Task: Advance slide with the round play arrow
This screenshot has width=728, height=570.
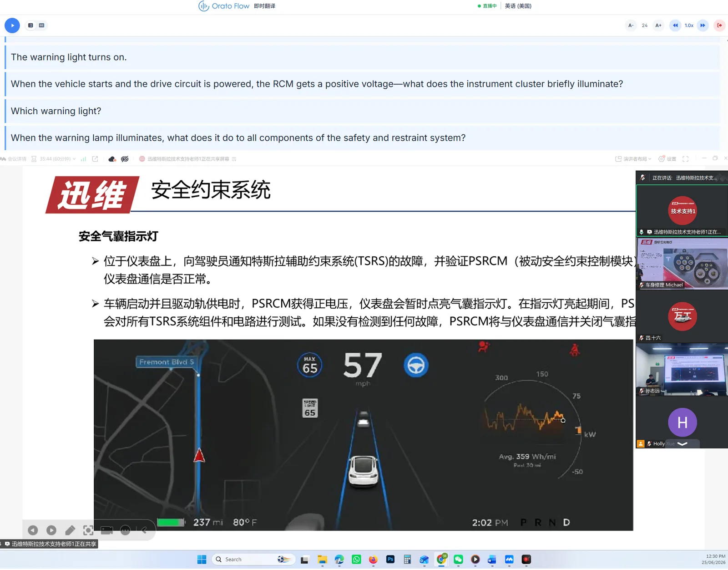Action: [51, 530]
